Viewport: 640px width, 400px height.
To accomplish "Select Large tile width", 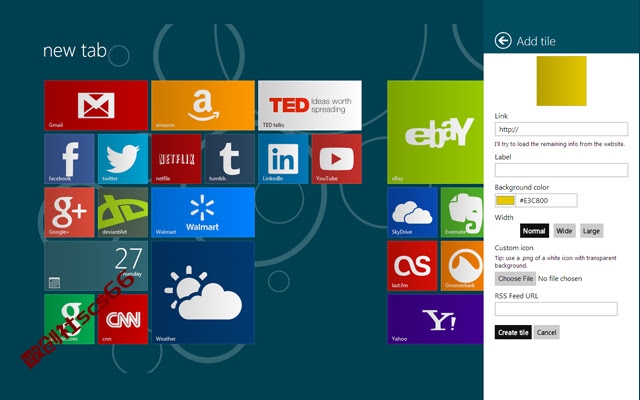I will (591, 231).
